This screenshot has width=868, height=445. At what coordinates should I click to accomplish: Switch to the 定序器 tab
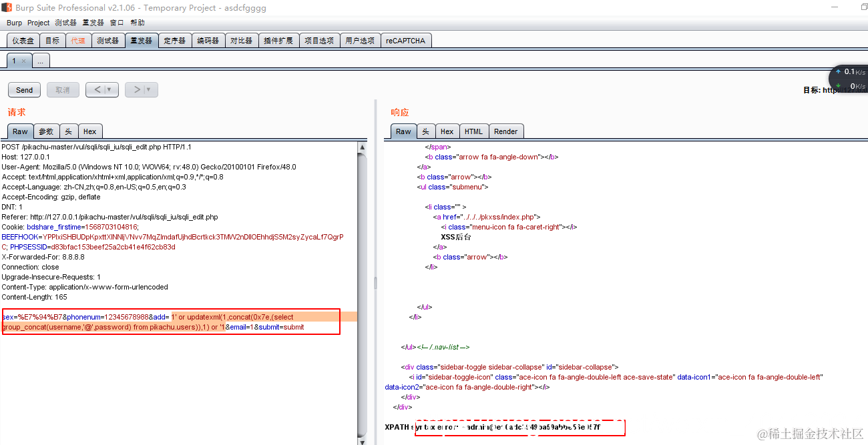(175, 41)
